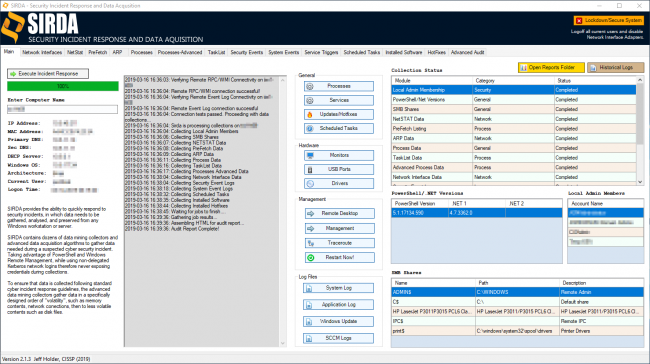Click the green arrow on Execute Incident Response

point(13,74)
